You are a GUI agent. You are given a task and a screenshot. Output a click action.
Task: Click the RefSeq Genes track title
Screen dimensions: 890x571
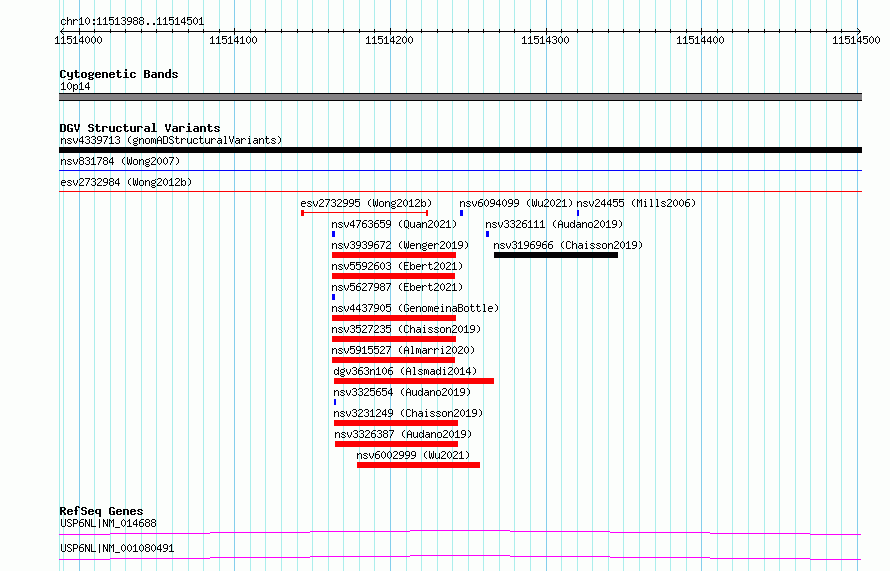[101, 511]
